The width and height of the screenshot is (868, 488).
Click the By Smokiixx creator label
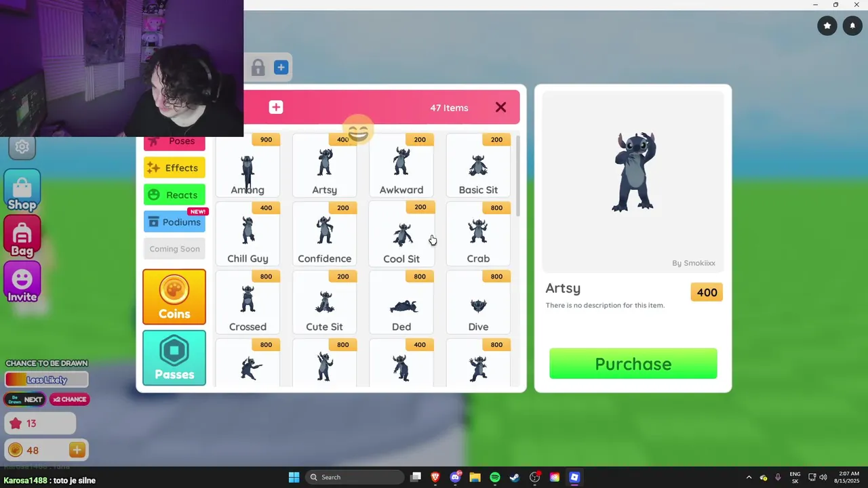pyautogui.click(x=693, y=263)
